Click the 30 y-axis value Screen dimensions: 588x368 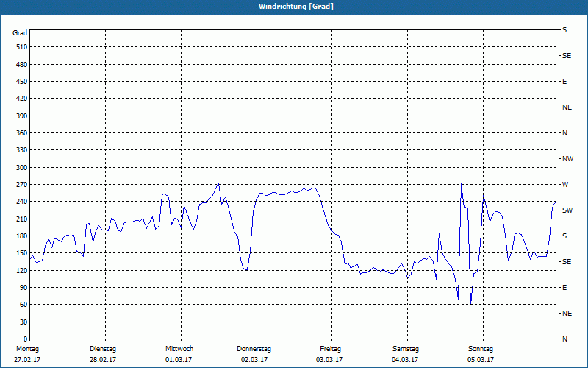(24, 322)
